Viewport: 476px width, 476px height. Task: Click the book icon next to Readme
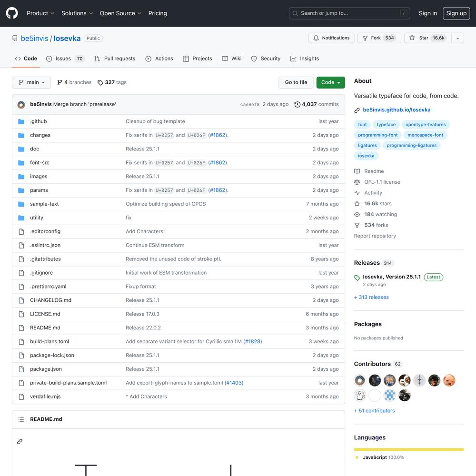[x=357, y=171]
